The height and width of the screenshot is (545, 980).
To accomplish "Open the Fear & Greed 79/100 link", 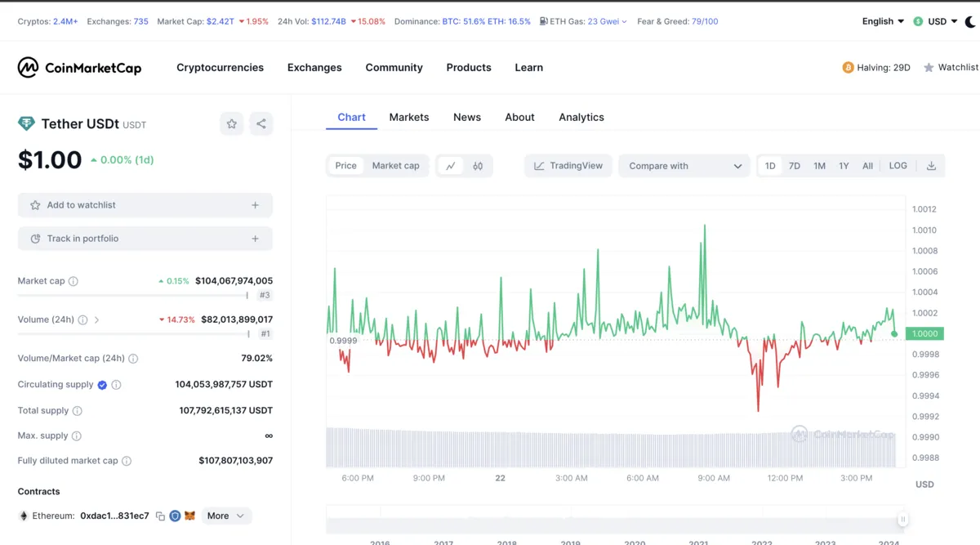I will pyautogui.click(x=678, y=21).
